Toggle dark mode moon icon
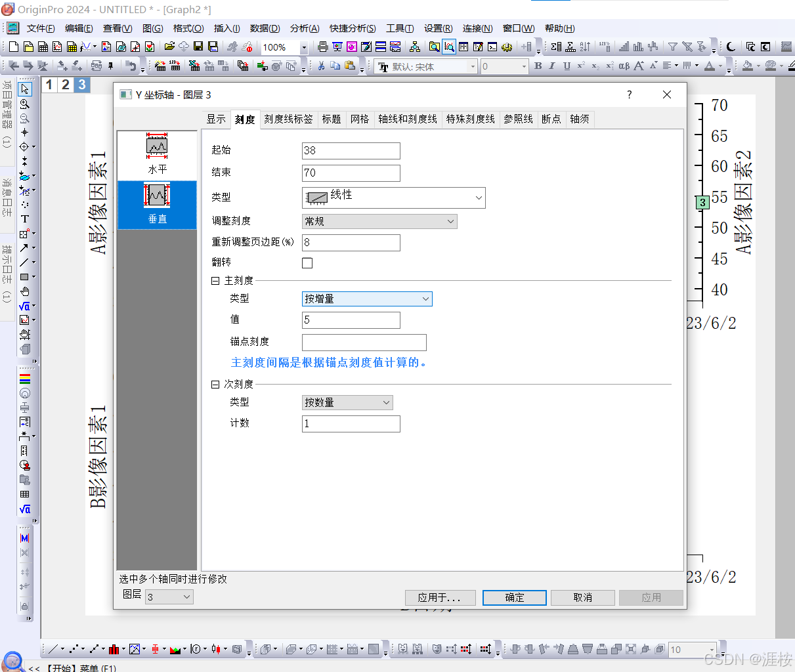 731,47
